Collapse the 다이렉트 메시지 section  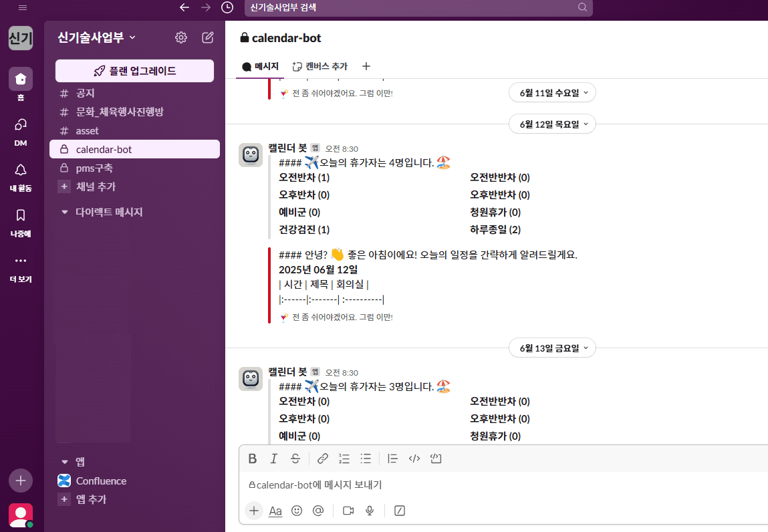[65, 212]
